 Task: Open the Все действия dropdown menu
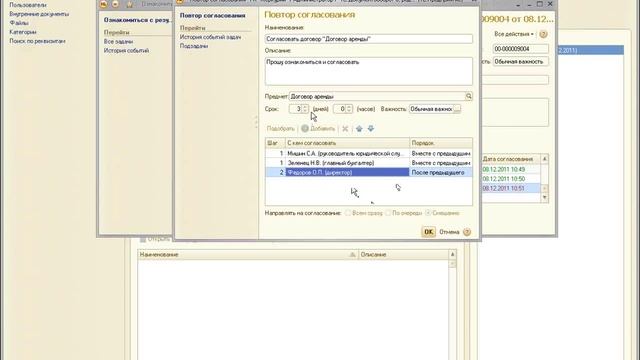pyautogui.click(x=513, y=34)
